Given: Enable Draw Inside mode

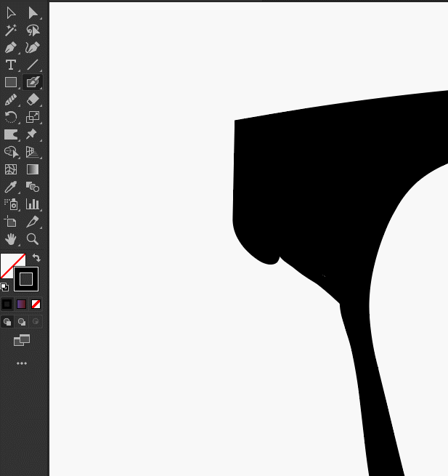Looking at the screenshot, I should (x=36, y=322).
